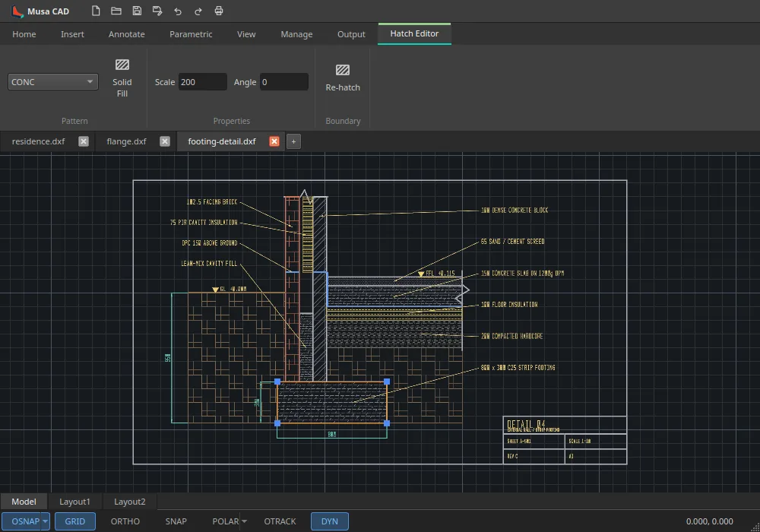Expand OSNAP options arrow
This screenshot has width=760, height=532.
coord(45,521)
